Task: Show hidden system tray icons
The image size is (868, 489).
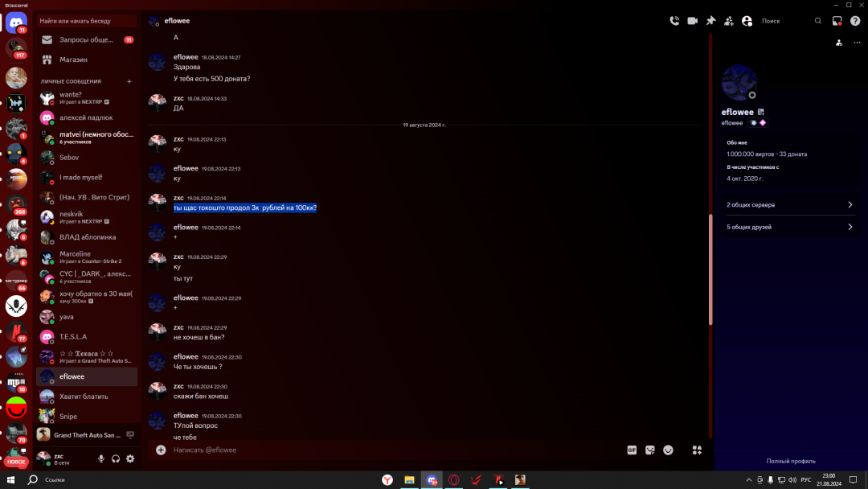Action: 749,480
